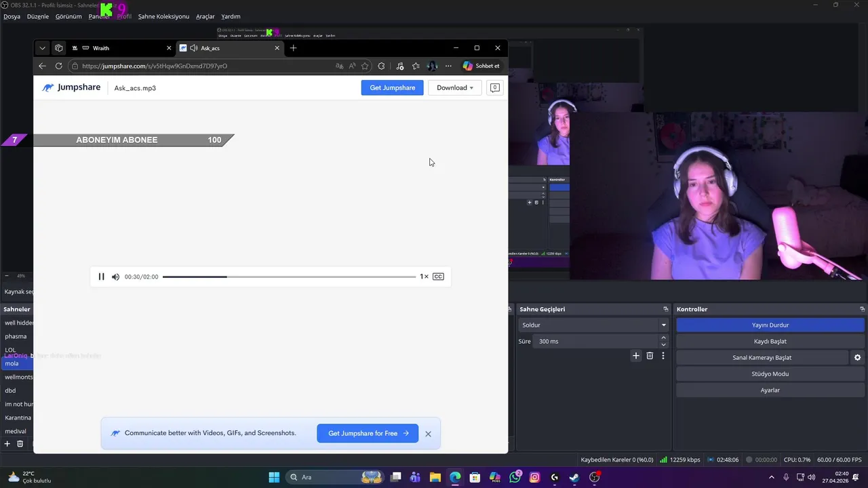Add page to favorites with star icon

[x=365, y=66]
